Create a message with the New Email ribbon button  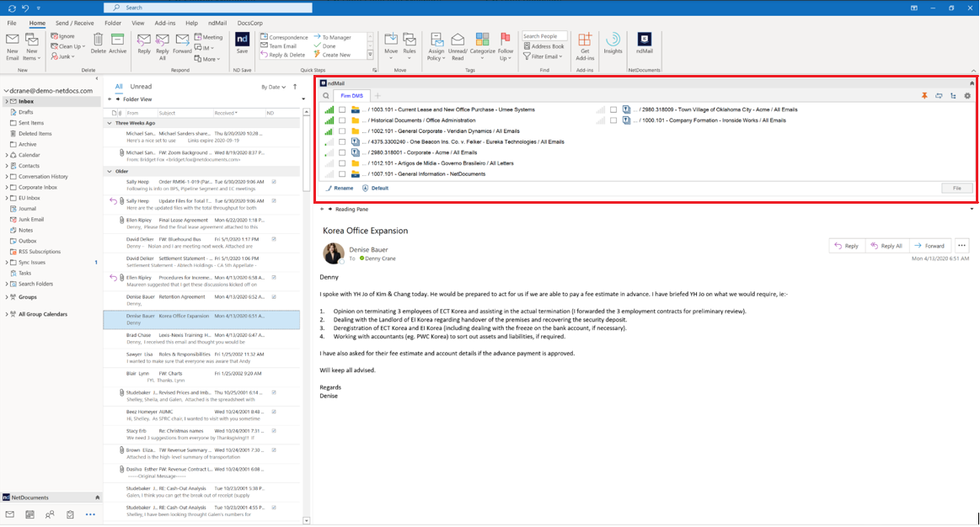click(x=13, y=47)
